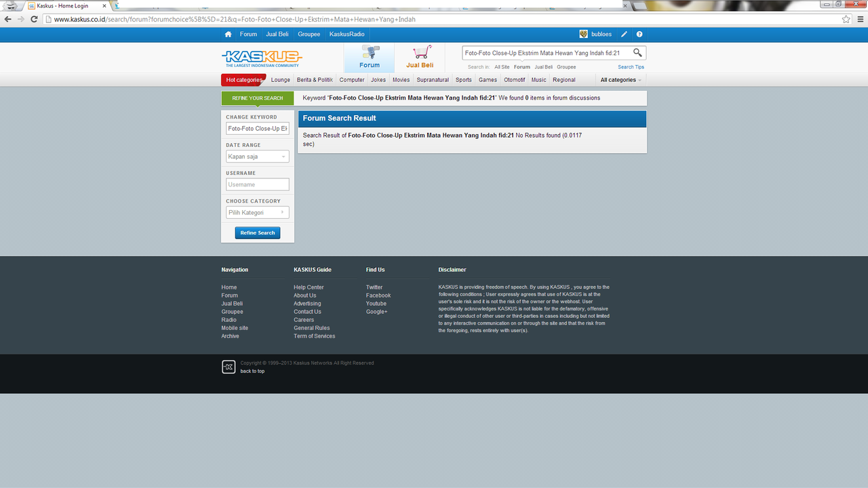Open the Sports category
Image resolution: width=868 pixels, height=488 pixels.
(x=464, y=80)
